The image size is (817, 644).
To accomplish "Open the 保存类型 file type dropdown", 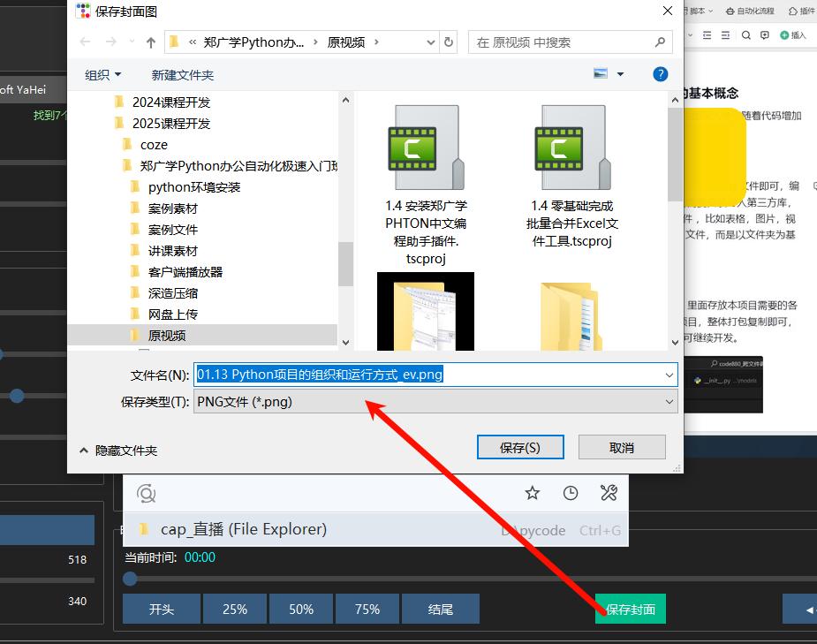I will coord(436,402).
